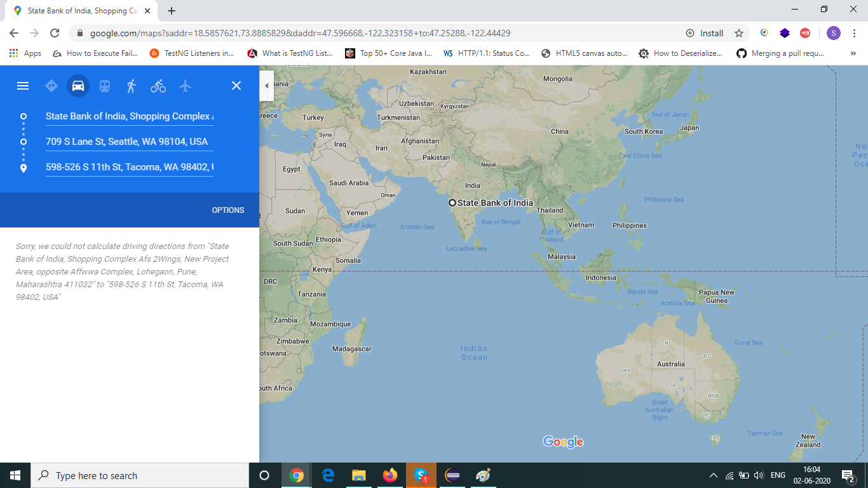This screenshot has width=868, height=488.
Task: Select the cycling mode icon
Action: tap(158, 86)
